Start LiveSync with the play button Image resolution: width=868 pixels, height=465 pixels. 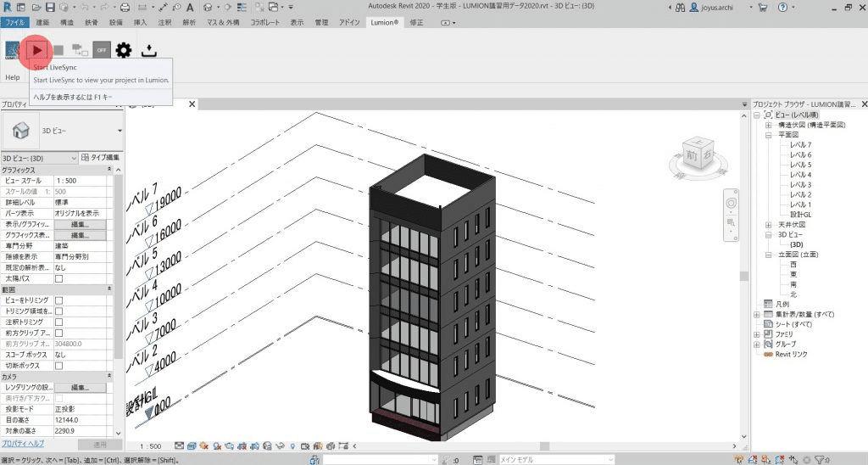(36, 51)
